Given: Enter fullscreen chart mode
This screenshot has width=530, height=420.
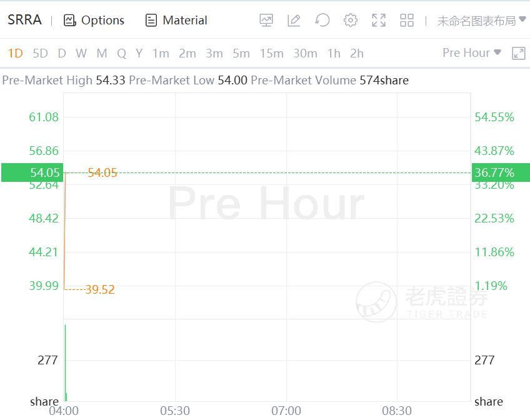Looking at the screenshot, I should (x=379, y=21).
